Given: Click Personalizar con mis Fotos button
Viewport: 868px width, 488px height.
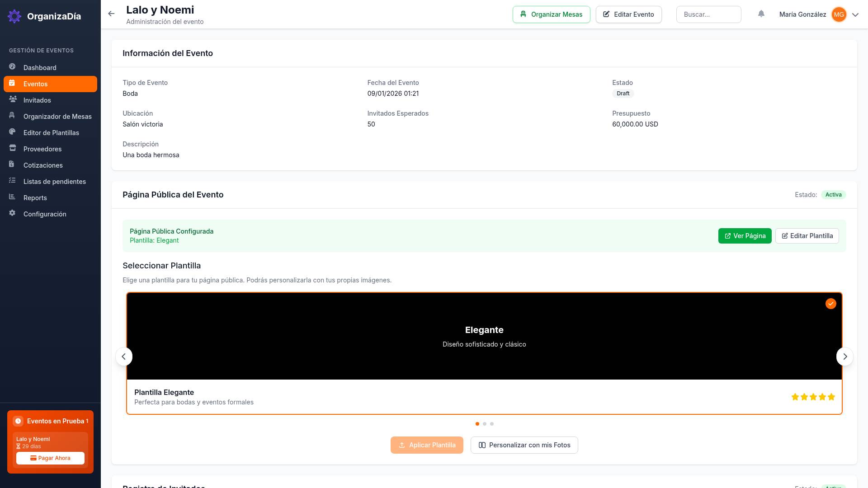Looking at the screenshot, I should click(524, 445).
